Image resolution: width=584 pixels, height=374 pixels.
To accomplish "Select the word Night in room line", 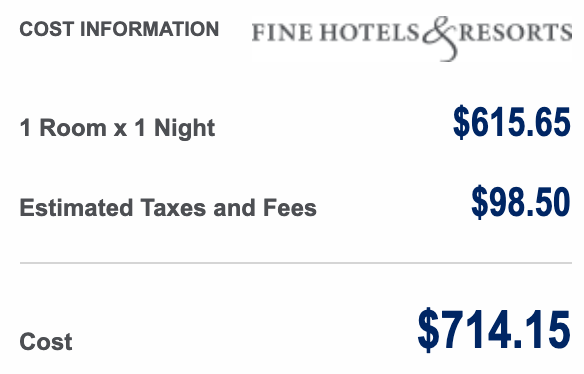I will (185, 129).
